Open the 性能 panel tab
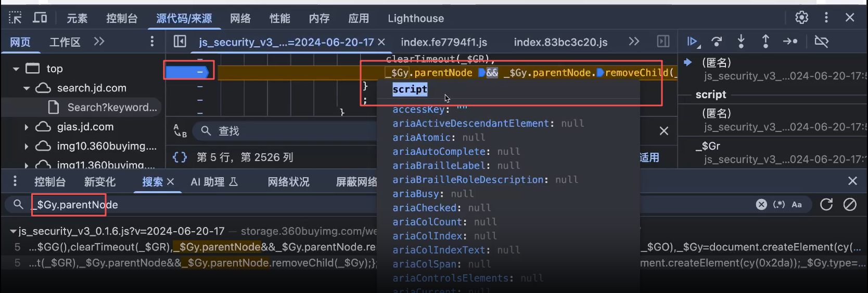 (x=280, y=19)
